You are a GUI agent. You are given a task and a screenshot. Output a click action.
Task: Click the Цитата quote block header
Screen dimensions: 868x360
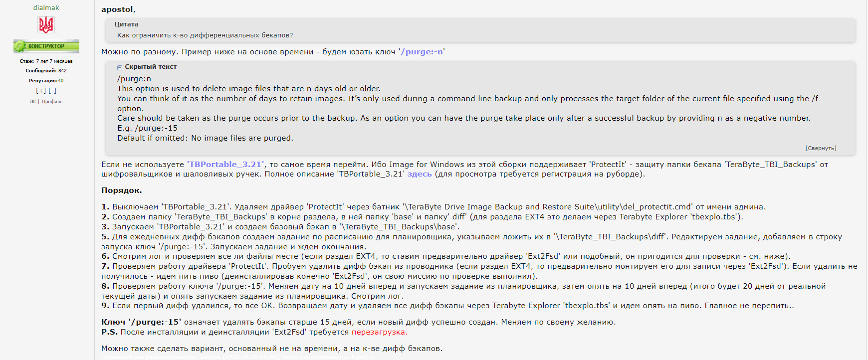[x=126, y=24]
